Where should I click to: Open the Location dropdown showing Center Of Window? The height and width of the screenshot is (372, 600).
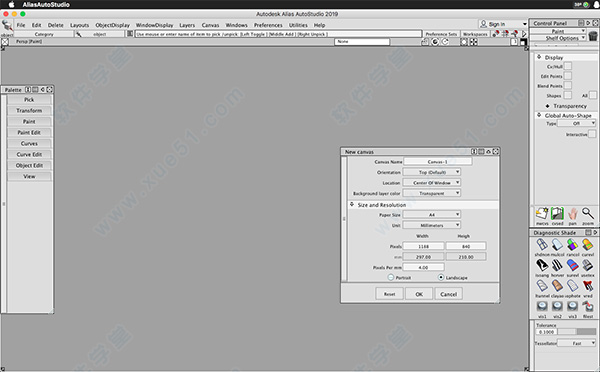coord(432,183)
